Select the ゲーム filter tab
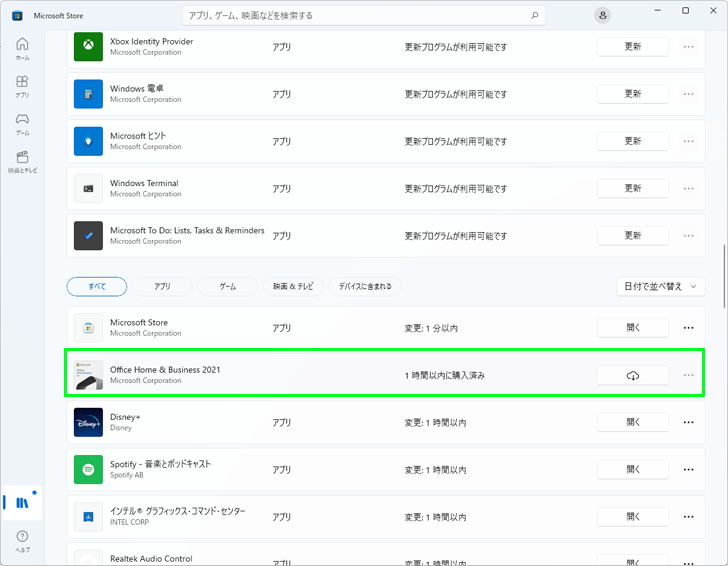 click(x=228, y=286)
